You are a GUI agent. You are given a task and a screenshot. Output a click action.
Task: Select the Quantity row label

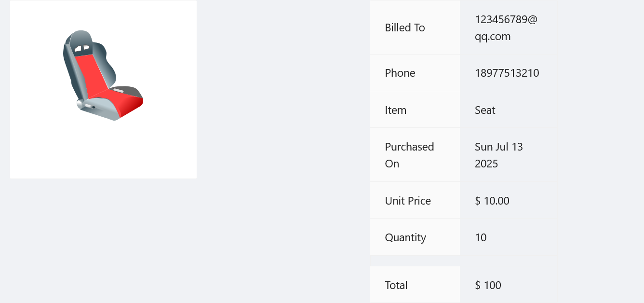click(x=405, y=237)
